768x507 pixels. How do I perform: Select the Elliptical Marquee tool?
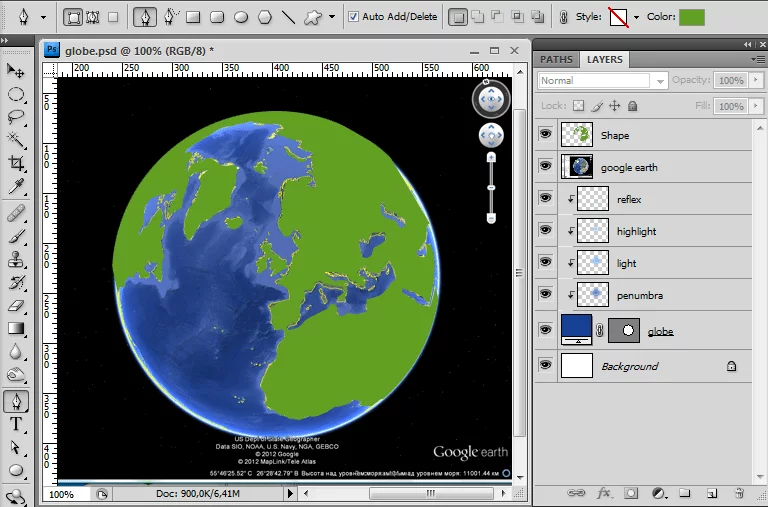click(16, 94)
